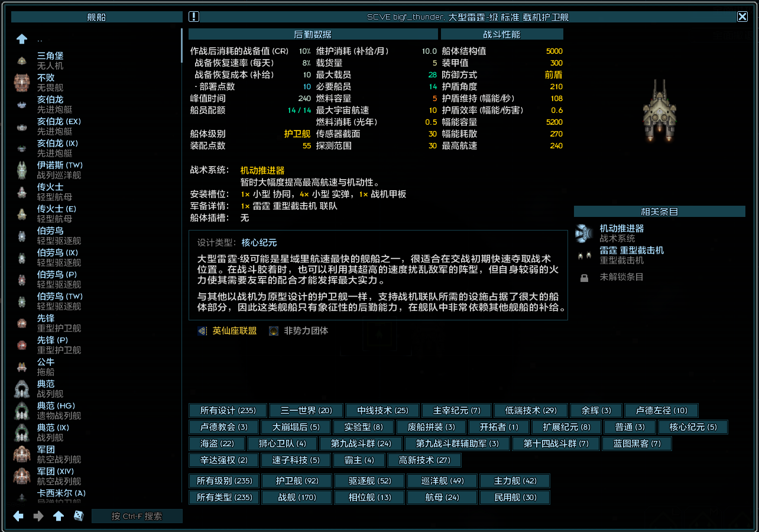Go back using the left arrow icon
This screenshot has width=759, height=532.
(19, 516)
